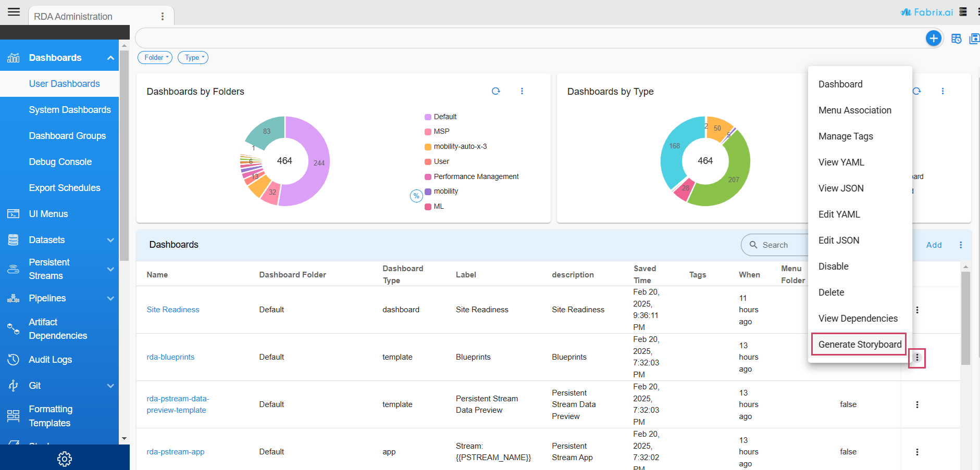980x470 pixels.
Task: Click the Add button in Dashboards table
Action: pyautogui.click(x=934, y=245)
